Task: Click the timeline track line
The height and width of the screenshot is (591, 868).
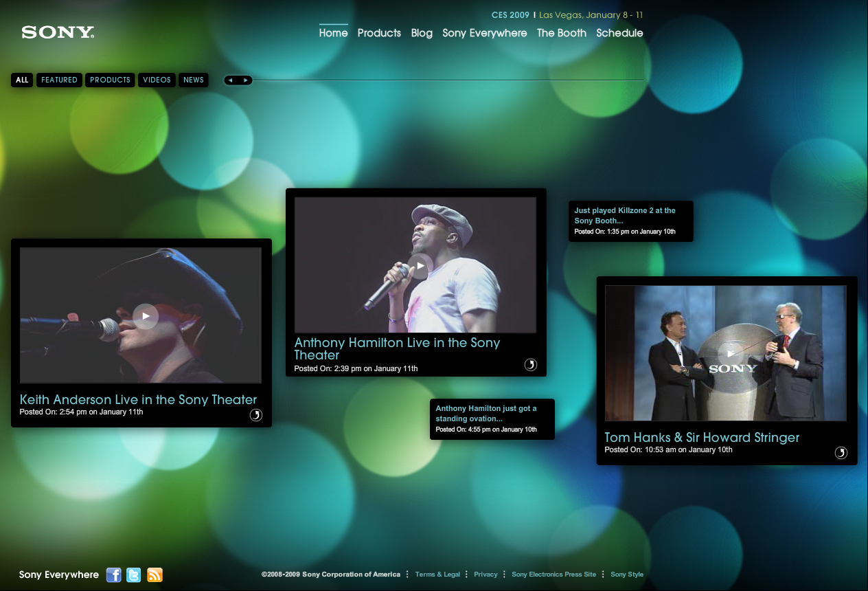Action: (448, 80)
